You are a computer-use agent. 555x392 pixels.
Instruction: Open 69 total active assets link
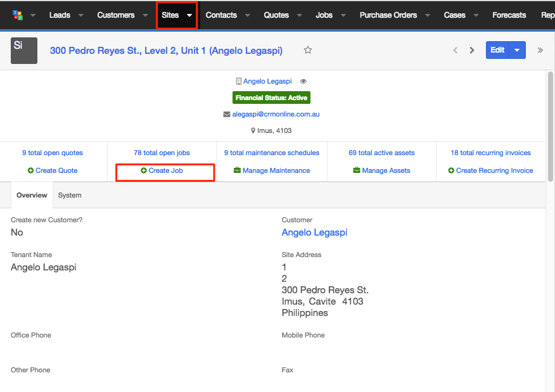pyautogui.click(x=381, y=153)
